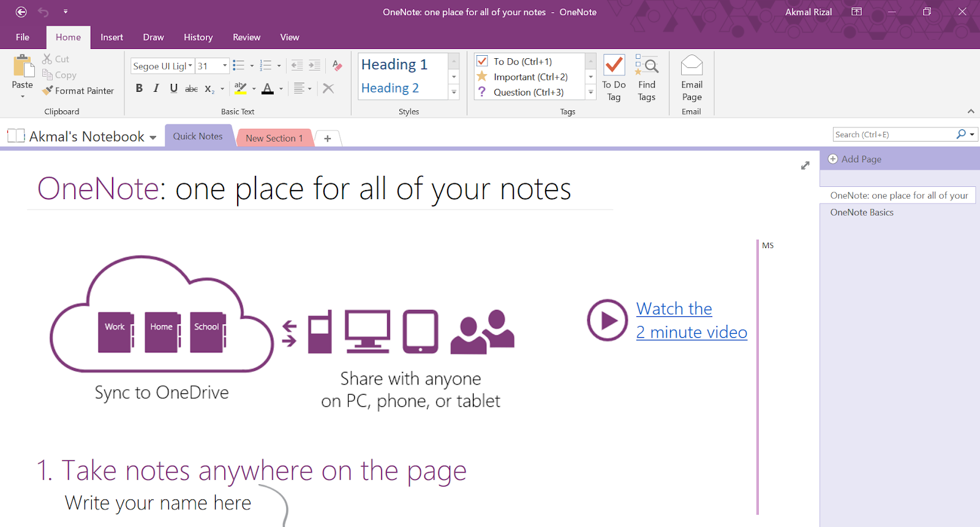Open the font name dropdown
Screen dimensions: 980x527
pos(190,66)
